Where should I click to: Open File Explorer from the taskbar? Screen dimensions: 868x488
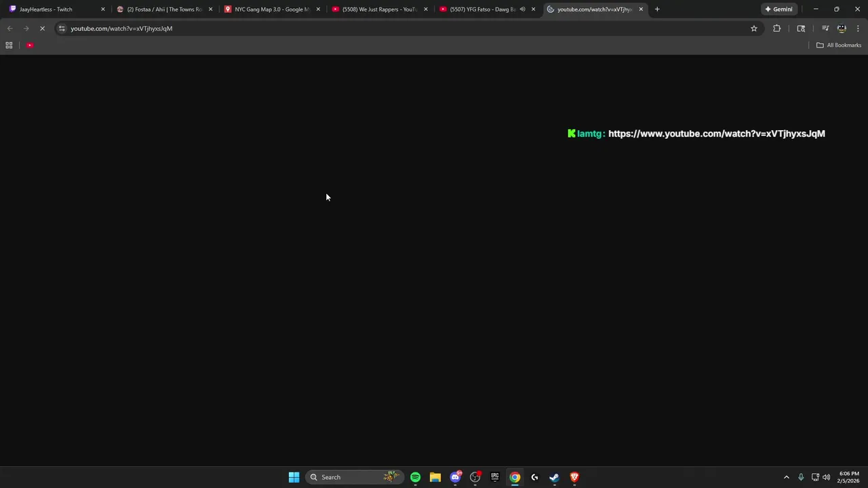coord(435,477)
